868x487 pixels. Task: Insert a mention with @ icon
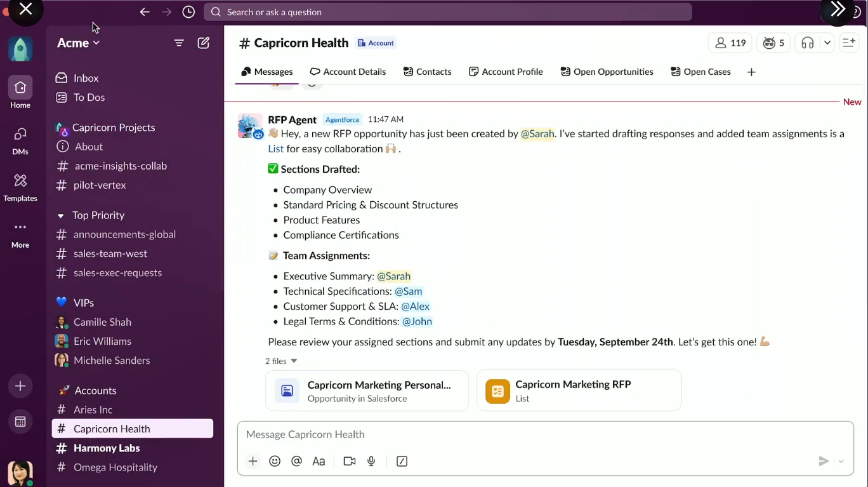296,462
